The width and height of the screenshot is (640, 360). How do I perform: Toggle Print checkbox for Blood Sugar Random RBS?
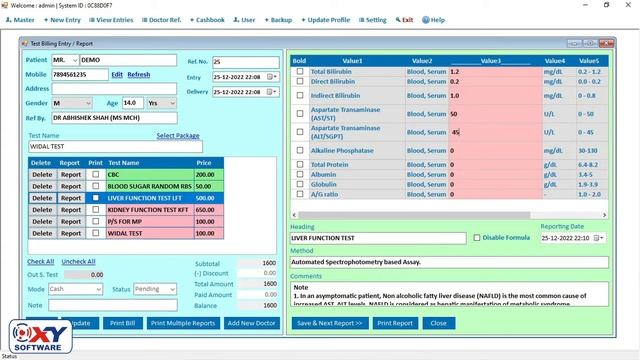coord(96,186)
